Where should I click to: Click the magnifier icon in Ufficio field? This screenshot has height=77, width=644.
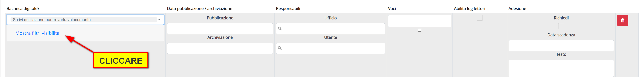[x=280, y=29]
